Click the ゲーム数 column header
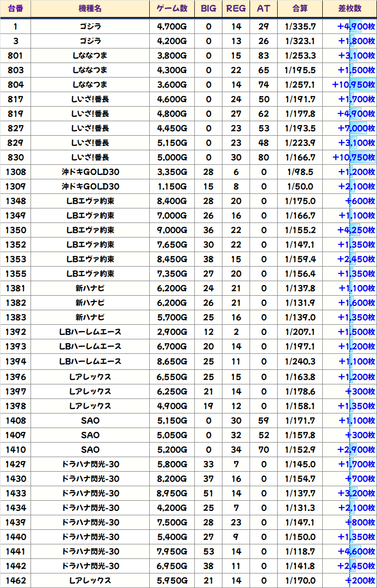 172,9
